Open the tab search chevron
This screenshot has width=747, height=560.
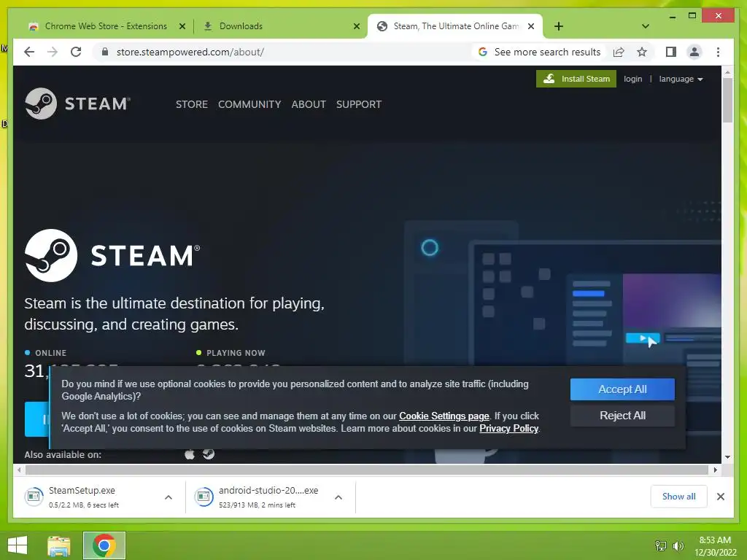[646, 26]
